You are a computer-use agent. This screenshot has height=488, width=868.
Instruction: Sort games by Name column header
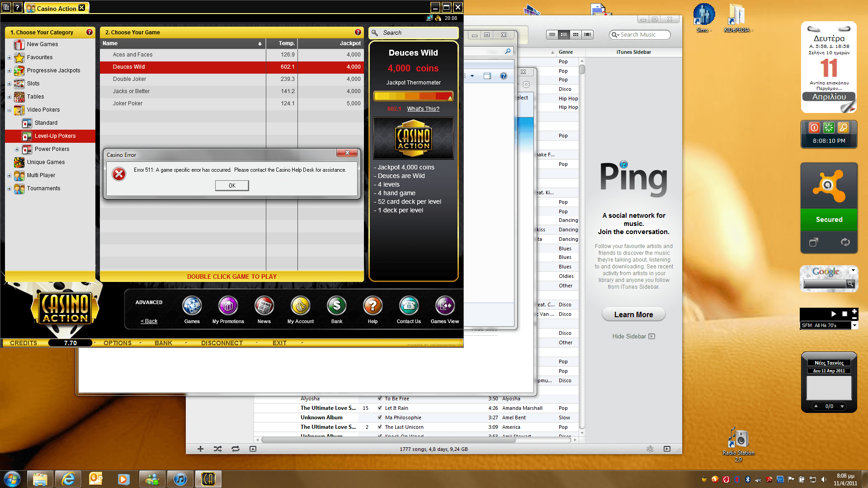click(x=183, y=43)
